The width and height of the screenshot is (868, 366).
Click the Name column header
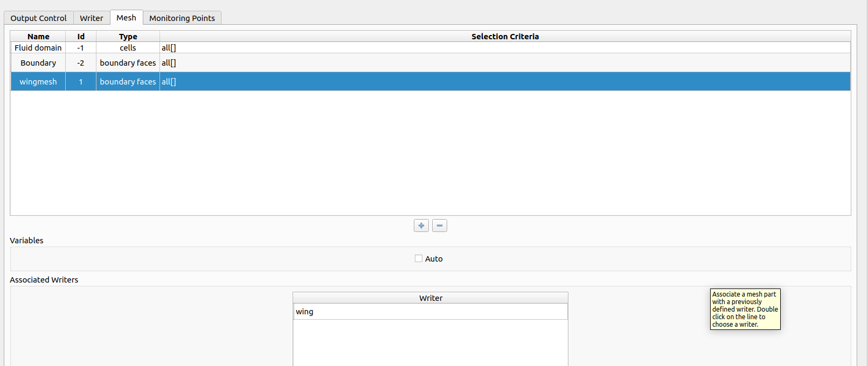tap(38, 37)
